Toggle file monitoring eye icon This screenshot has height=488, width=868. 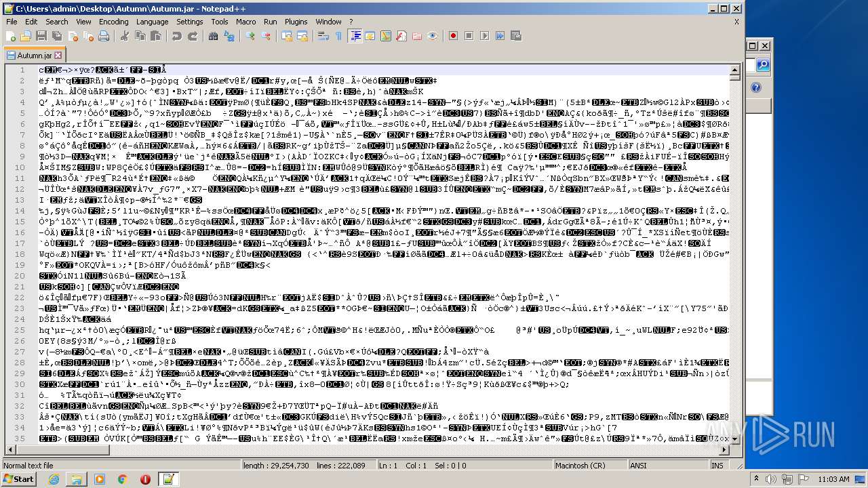pos(433,36)
